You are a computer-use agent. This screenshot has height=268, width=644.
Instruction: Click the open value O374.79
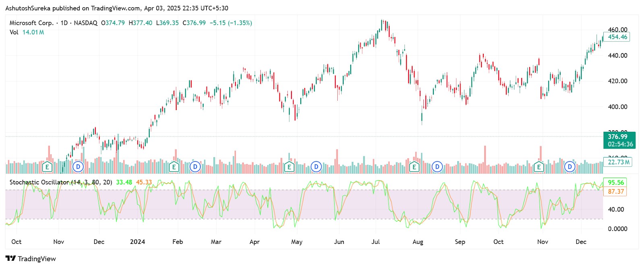tap(113, 23)
